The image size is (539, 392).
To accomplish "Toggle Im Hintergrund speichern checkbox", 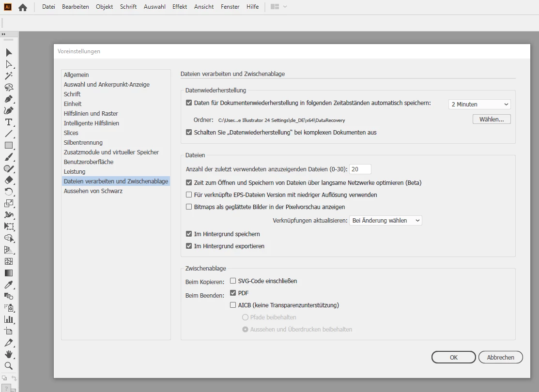I will click(189, 234).
